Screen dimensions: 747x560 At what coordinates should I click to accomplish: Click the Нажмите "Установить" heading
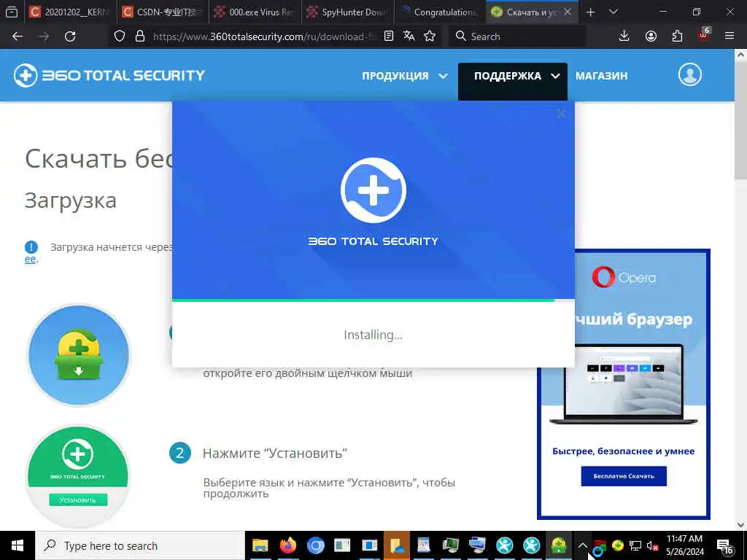point(275,453)
